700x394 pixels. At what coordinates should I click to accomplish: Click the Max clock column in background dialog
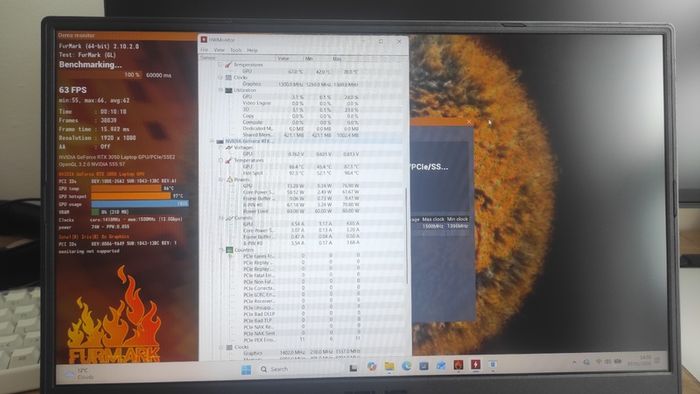pyautogui.click(x=433, y=219)
